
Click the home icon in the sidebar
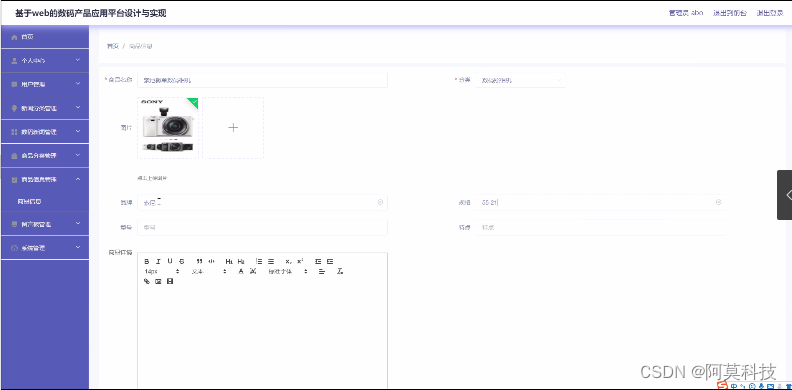coord(14,37)
